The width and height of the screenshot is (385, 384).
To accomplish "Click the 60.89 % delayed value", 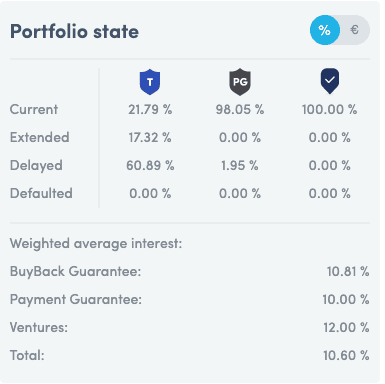I will tap(150, 165).
